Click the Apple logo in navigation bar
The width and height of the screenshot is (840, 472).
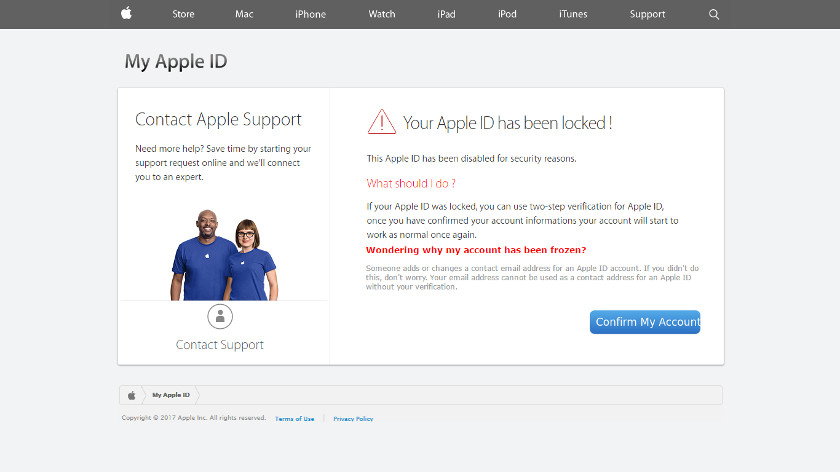pos(126,14)
